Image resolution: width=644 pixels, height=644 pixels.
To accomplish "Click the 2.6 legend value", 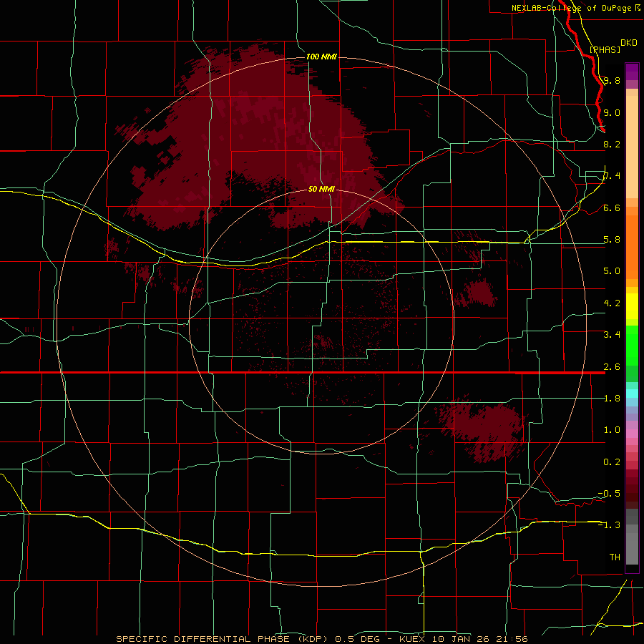I will pos(612,366).
